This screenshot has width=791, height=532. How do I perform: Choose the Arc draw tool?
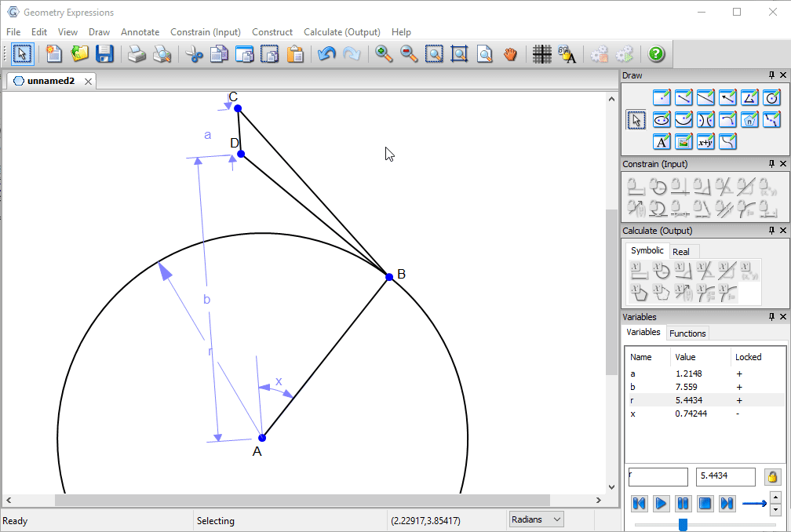[727, 119]
